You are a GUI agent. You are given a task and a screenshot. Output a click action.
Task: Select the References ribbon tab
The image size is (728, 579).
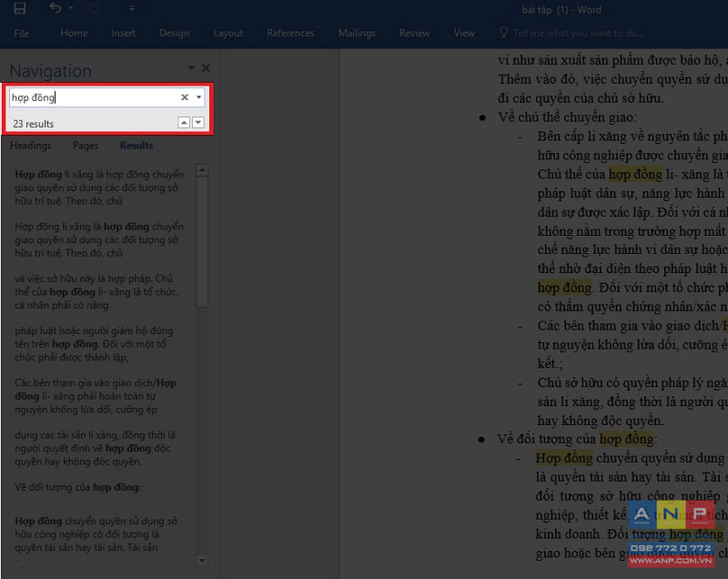290,33
